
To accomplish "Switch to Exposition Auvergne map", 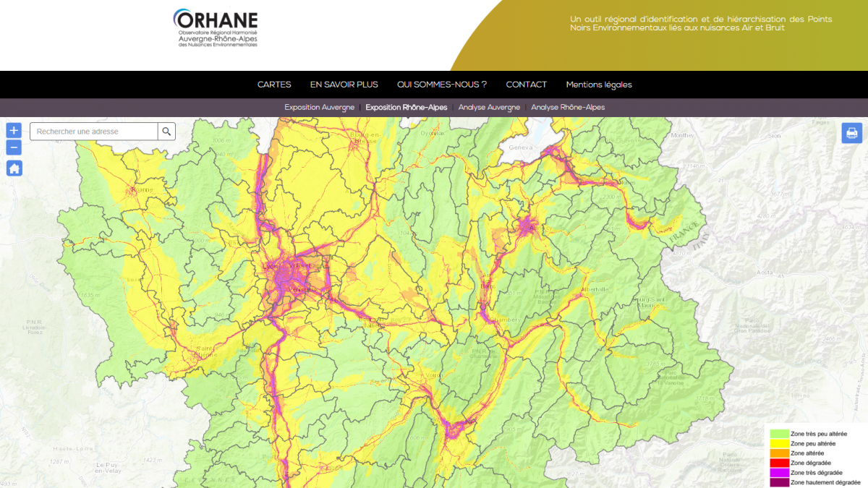I will click(319, 108).
